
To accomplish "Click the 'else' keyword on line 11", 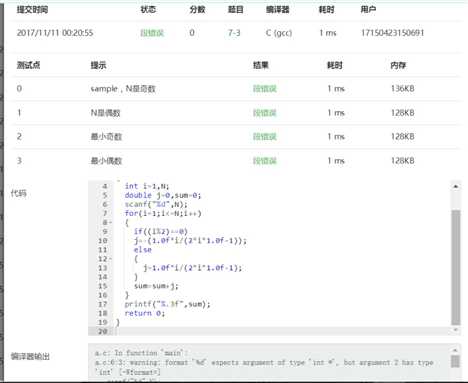I will [x=143, y=250].
